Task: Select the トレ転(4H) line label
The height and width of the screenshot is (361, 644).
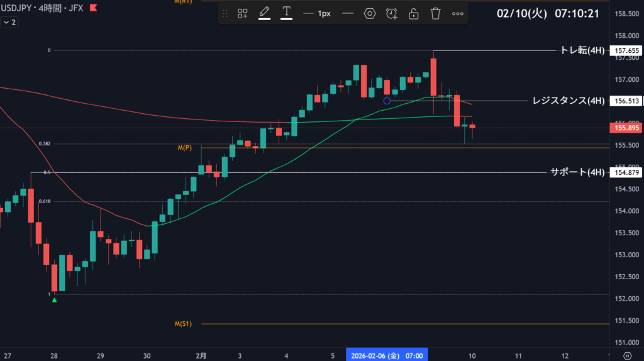Action: (x=582, y=51)
